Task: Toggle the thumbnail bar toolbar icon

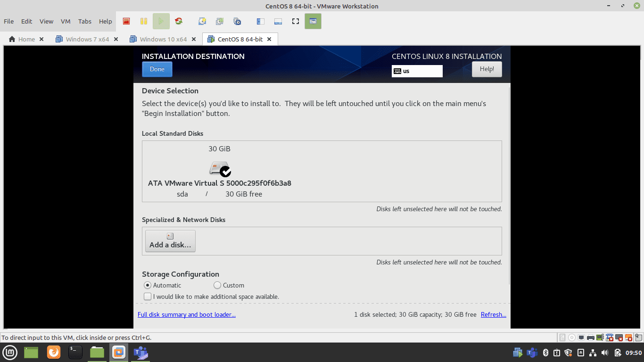Action: [278, 21]
